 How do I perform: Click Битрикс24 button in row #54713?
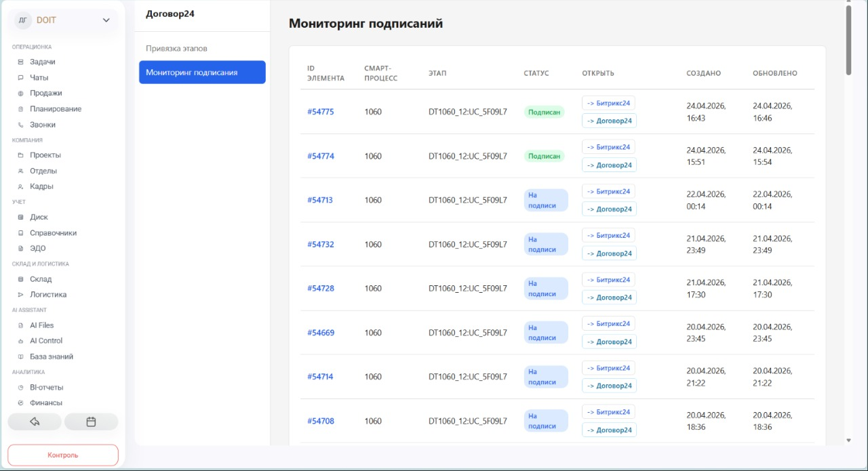(x=608, y=191)
